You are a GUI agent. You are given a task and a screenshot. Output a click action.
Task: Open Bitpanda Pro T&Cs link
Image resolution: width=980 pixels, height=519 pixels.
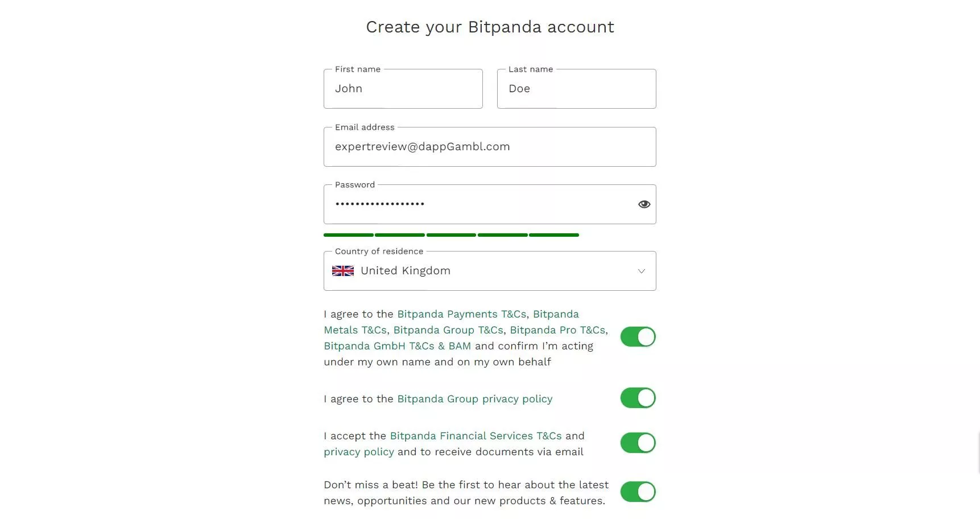557,330
